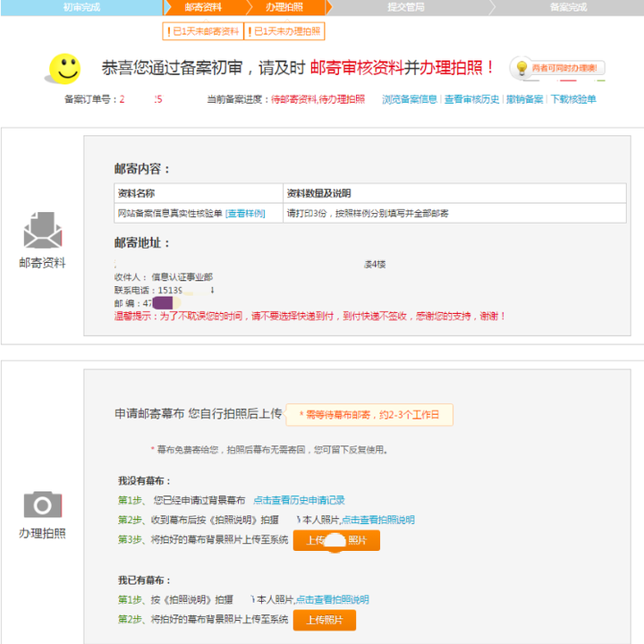The image size is (644, 644).
Task: Open the 浏览备案信息 link
Action: tap(409, 99)
